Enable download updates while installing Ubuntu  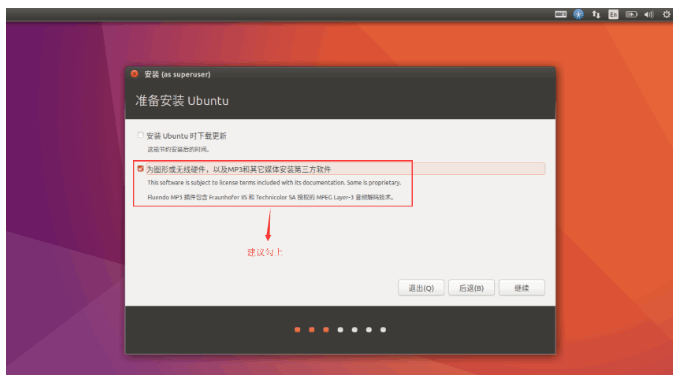pos(140,135)
